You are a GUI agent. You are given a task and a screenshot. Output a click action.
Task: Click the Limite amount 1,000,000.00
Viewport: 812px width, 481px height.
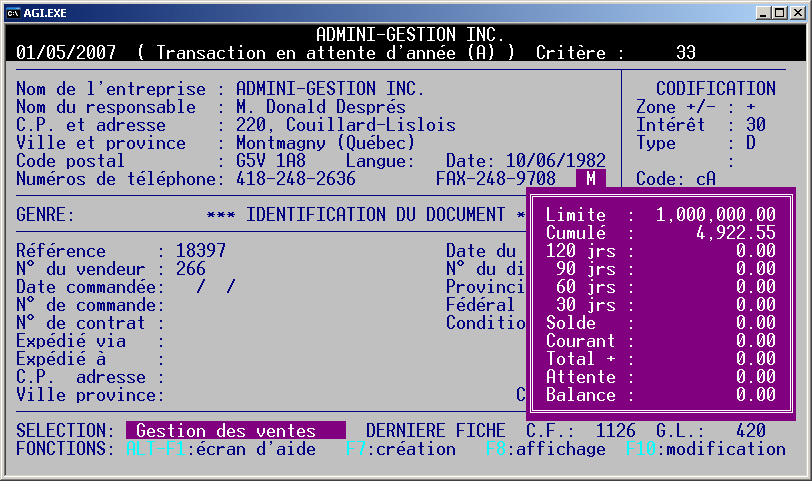pos(715,215)
